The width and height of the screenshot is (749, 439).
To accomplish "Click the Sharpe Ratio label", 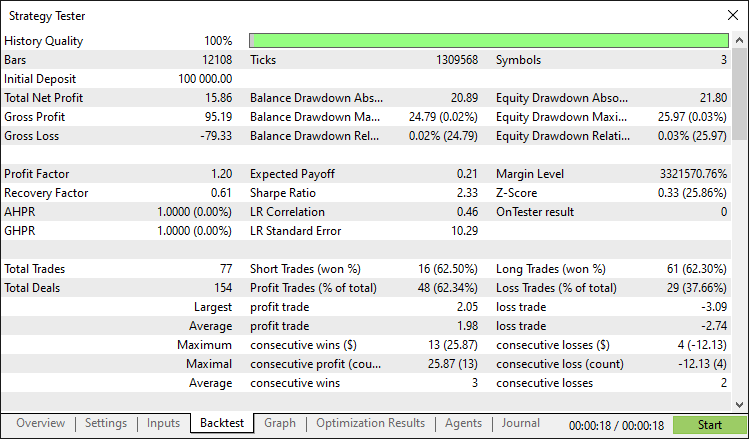I will (283, 193).
